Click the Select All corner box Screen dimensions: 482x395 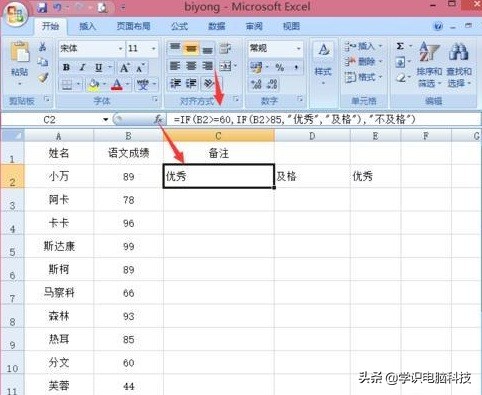[x=13, y=135]
